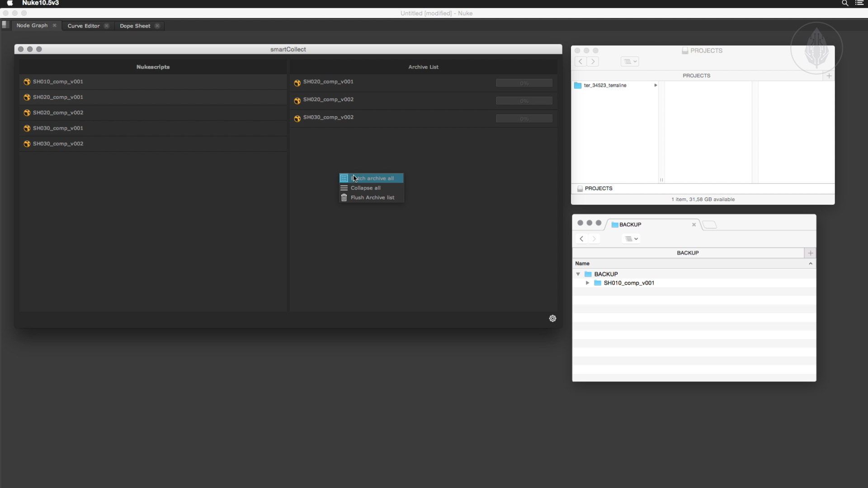Toggle Name column sort order arrow
868x488 pixels.
[811, 263]
